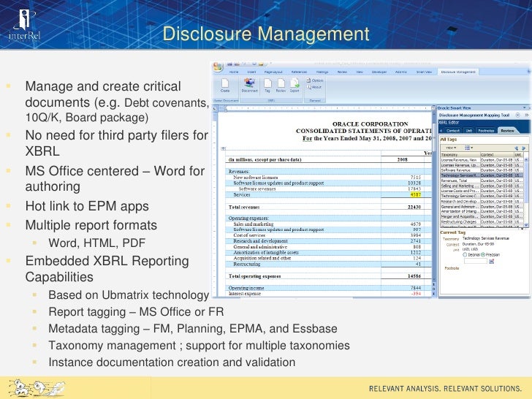Click 'Research and development' row in statement
This screenshot has width=532, height=399.
[x=260, y=241]
